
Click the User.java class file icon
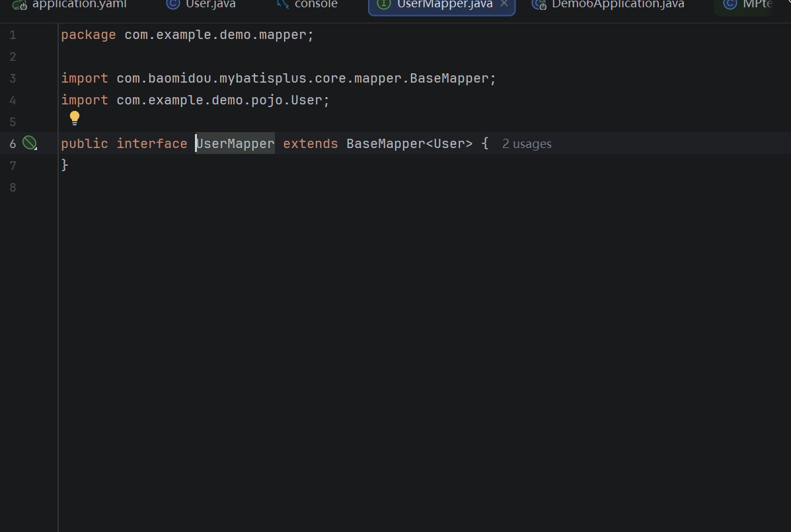point(173,4)
